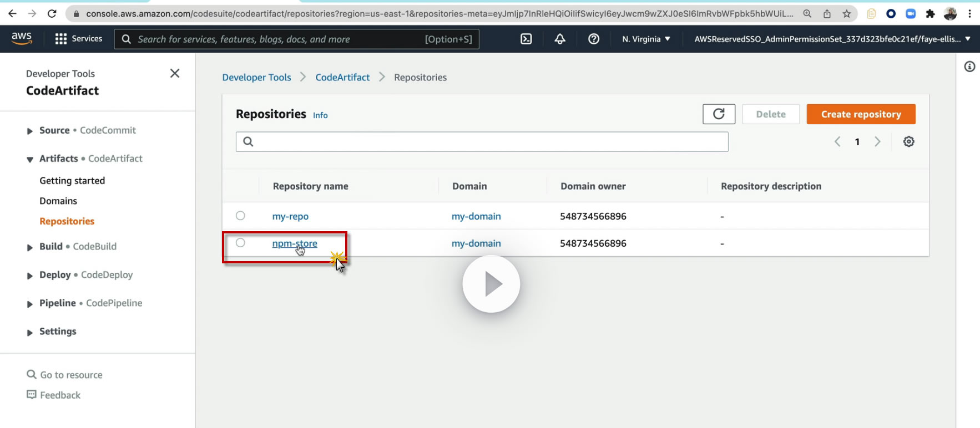Go to next page of repositories
The image size is (980, 428).
877,141
